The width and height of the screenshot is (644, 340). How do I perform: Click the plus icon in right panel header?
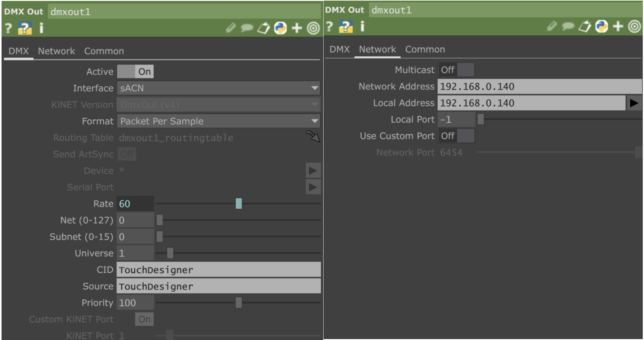coord(618,26)
